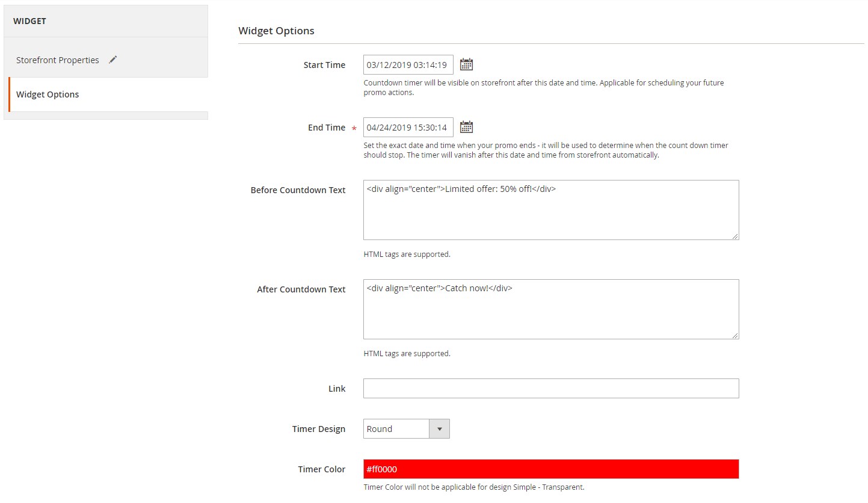Click the pencil icon beside Storefront Properties
This screenshot has width=868, height=503.
113,60
